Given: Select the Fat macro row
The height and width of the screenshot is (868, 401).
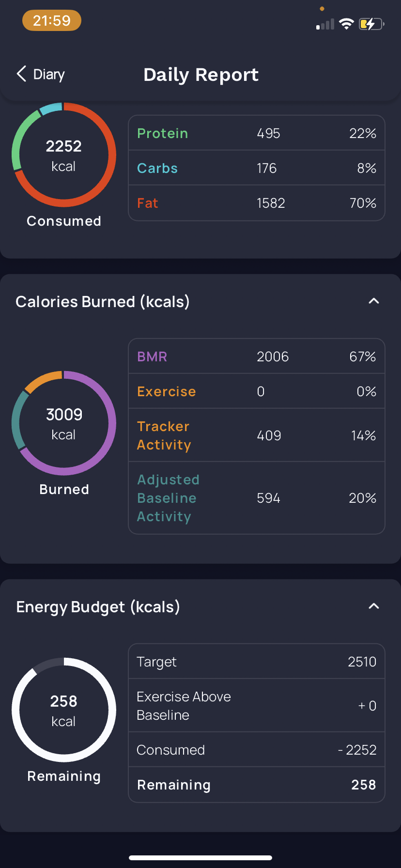Looking at the screenshot, I should [257, 203].
